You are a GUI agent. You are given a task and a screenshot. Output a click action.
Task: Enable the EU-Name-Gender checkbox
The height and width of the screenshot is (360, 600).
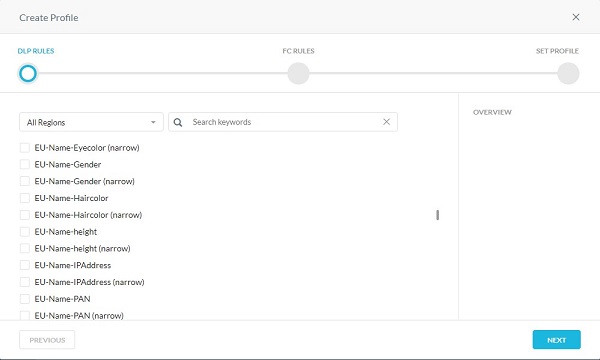(x=25, y=165)
